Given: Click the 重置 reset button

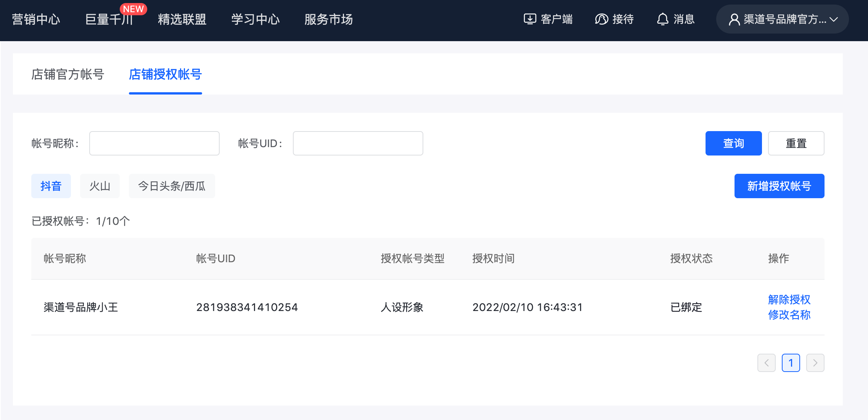Looking at the screenshot, I should (796, 143).
